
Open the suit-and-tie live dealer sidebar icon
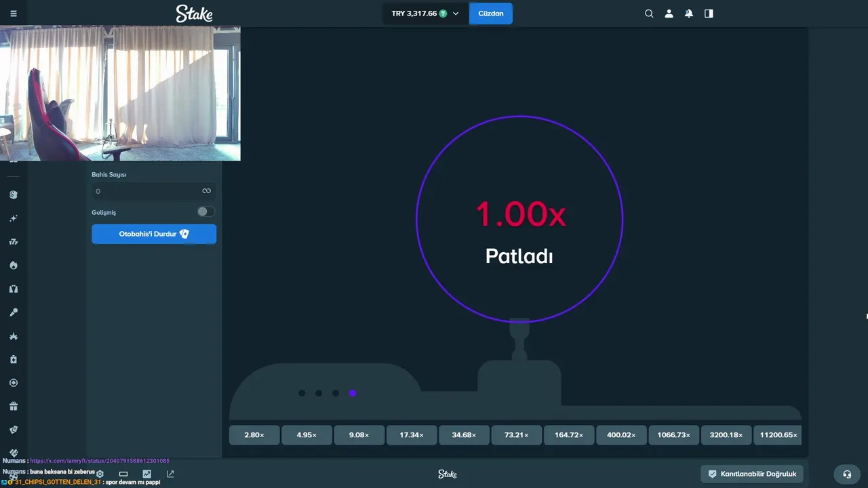pyautogui.click(x=14, y=289)
